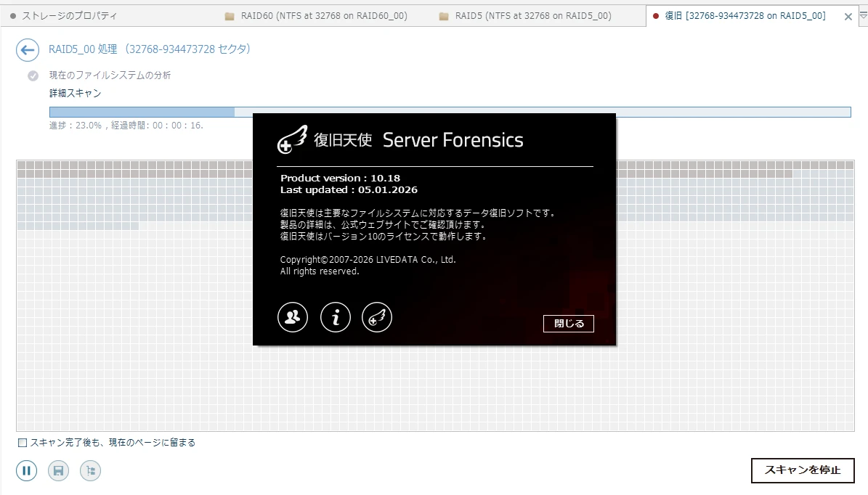The height and width of the screenshot is (495, 868).
Task: Click the folder icon on the RAID60 tab
Action: pos(230,17)
